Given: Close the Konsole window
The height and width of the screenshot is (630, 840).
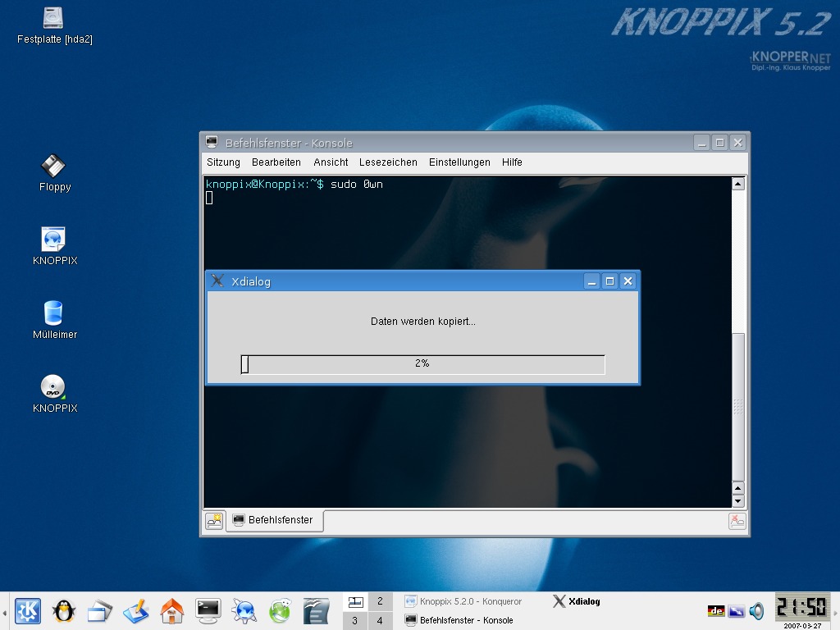Looking at the screenshot, I should pyautogui.click(x=737, y=143).
